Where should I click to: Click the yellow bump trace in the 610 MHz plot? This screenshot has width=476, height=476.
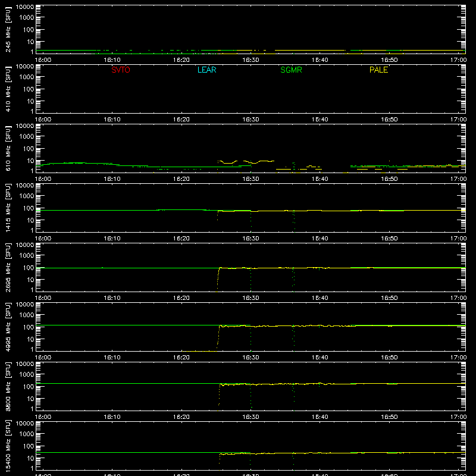click(x=246, y=162)
